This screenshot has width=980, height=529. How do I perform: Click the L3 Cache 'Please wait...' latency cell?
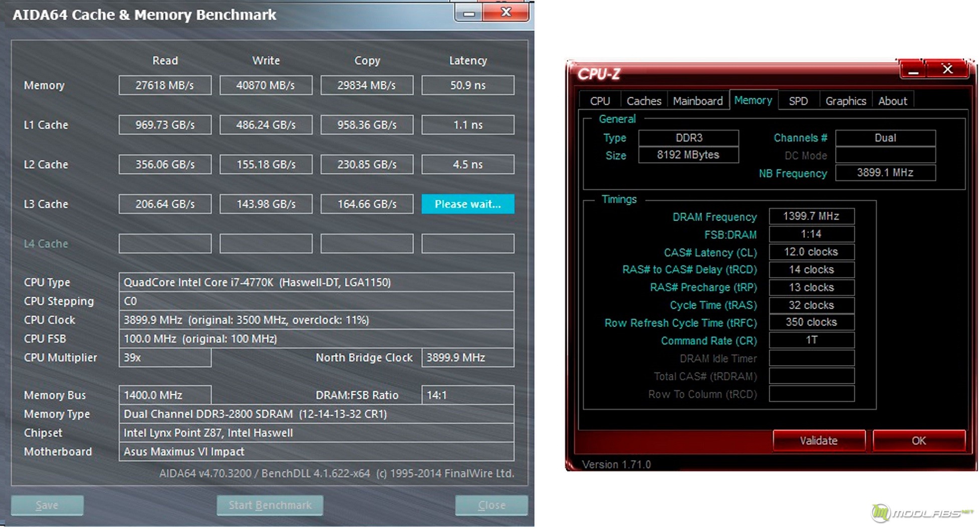pos(467,204)
